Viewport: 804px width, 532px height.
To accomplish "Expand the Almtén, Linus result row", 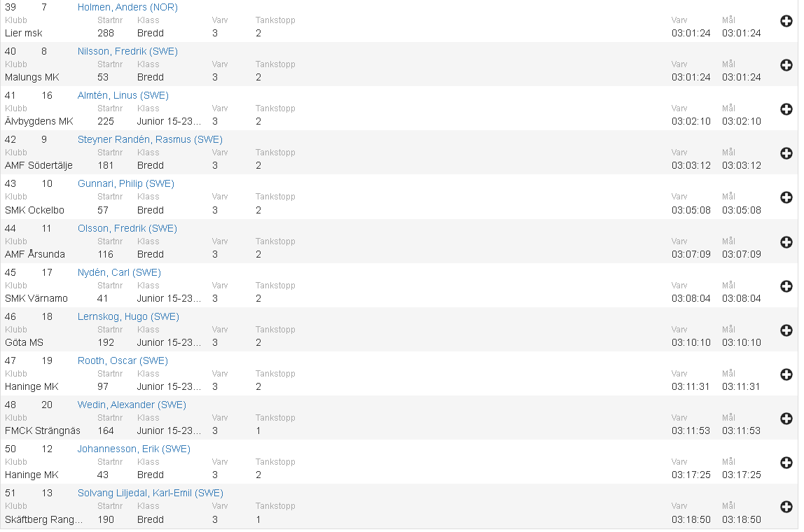I will point(786,109).
